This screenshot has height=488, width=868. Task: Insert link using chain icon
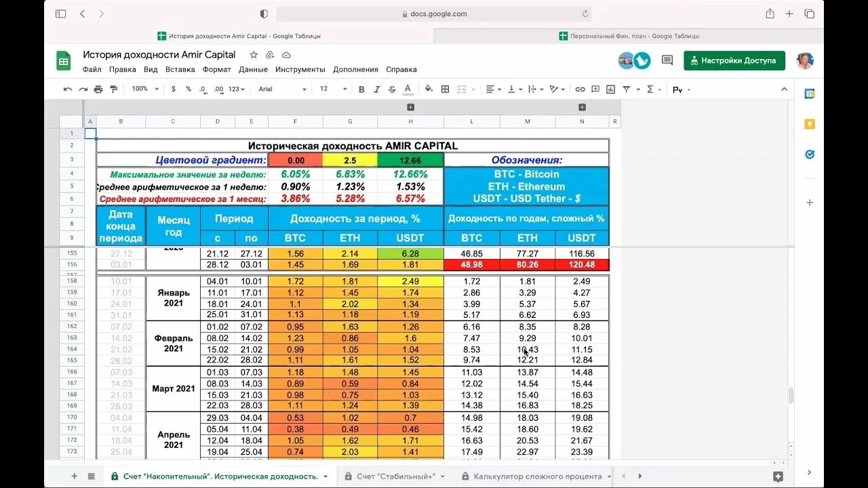[580, 89]
